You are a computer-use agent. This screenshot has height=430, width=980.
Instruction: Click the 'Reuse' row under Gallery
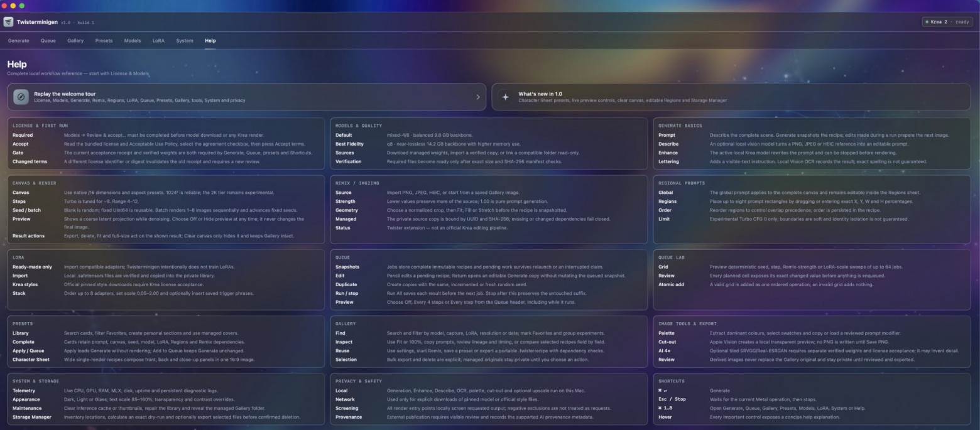click(489, 351)
